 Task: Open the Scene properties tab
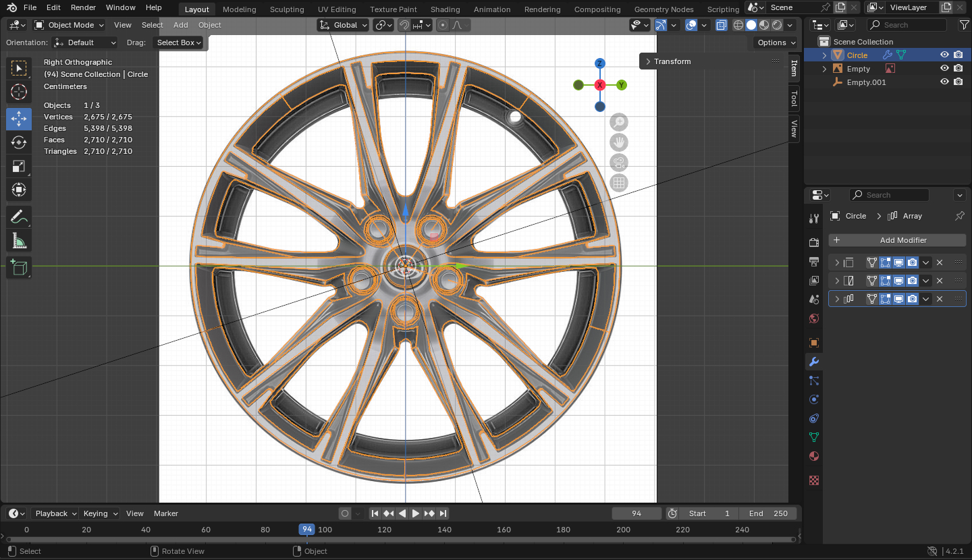click(x=814, y=299)
